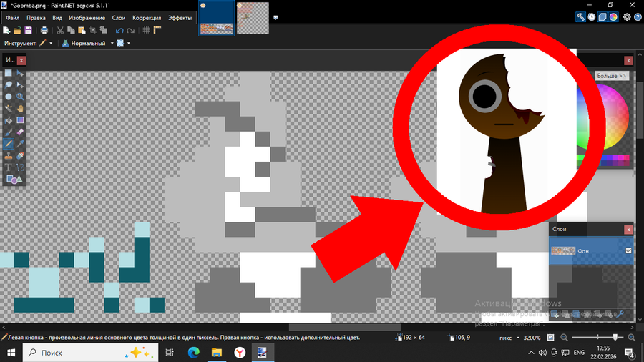The height and width of the screenshot is (362, 644).
Task: Select the Paintbrush tool
Action: 8,132
